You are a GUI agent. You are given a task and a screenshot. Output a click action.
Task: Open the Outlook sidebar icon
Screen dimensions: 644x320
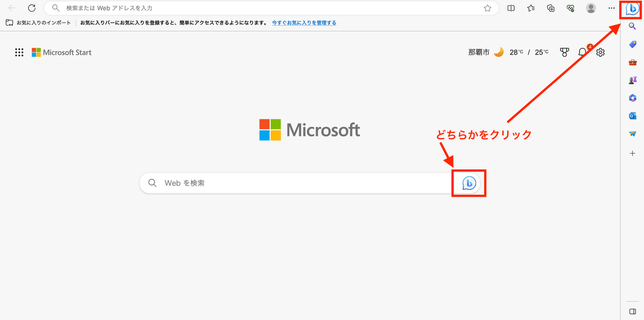632,116
